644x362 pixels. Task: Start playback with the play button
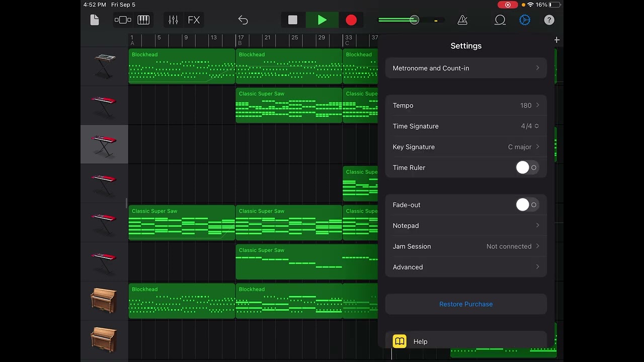322,20
